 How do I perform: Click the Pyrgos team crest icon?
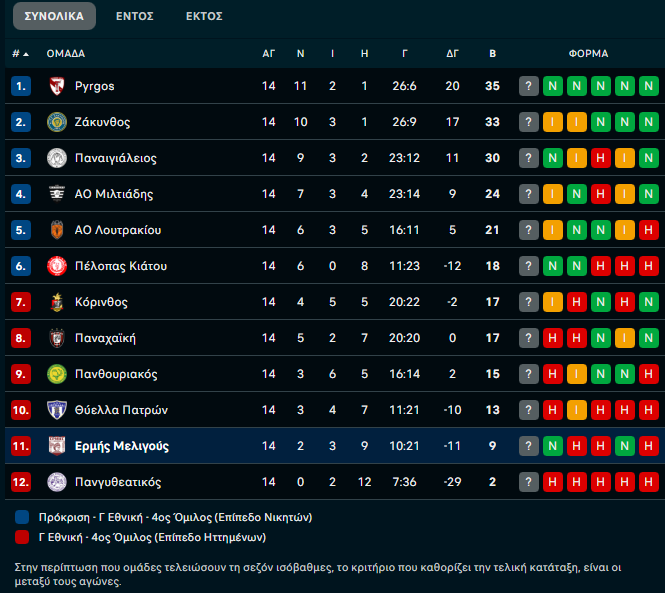click(57, 86)
